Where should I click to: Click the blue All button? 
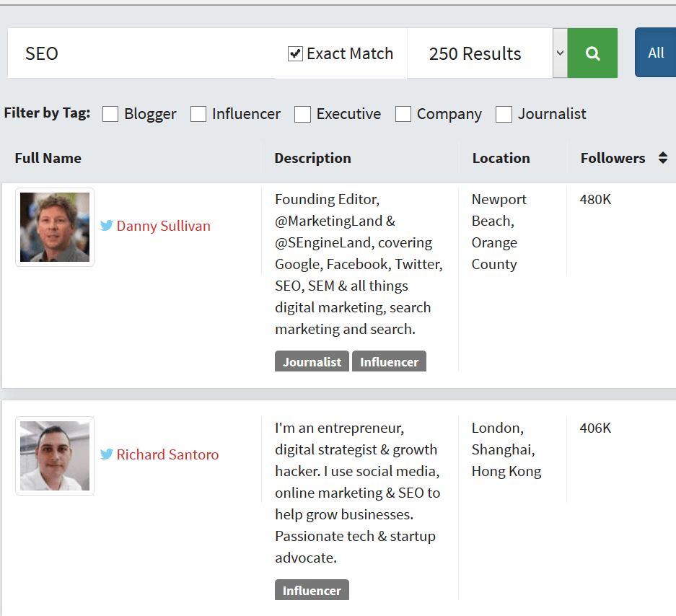655,53
